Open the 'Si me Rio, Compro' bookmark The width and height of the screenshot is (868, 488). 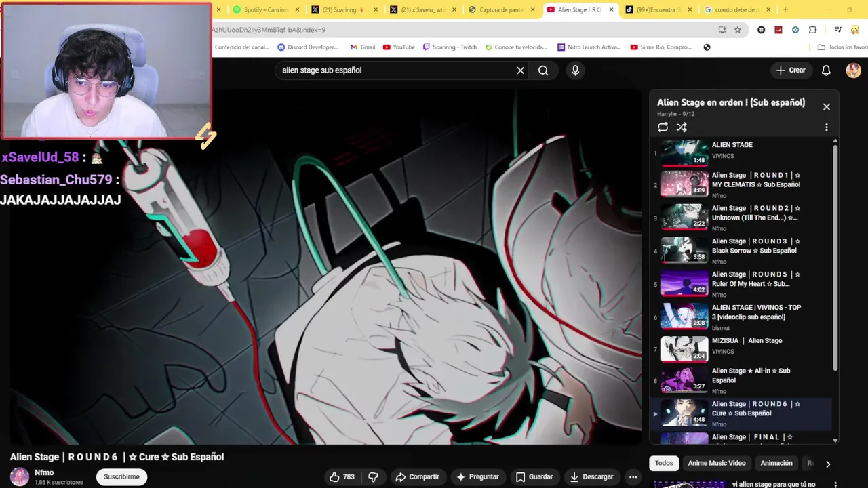point(661,47)
